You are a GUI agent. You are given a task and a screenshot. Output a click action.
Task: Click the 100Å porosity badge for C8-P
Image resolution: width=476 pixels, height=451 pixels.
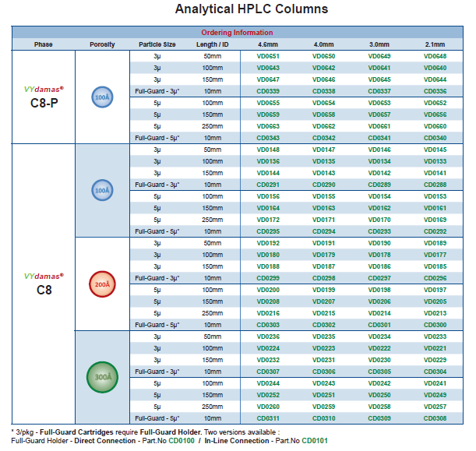click(102, 97)
